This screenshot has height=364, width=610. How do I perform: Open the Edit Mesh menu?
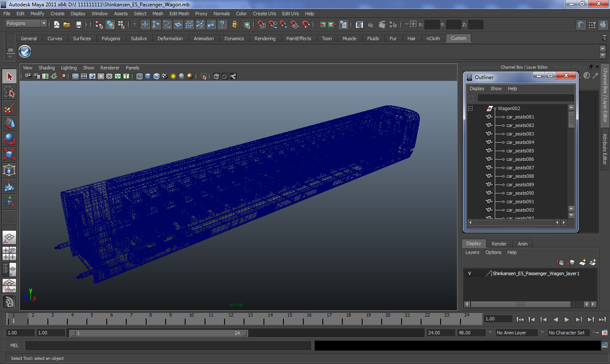pyautogui.click(x=179, y=14)
